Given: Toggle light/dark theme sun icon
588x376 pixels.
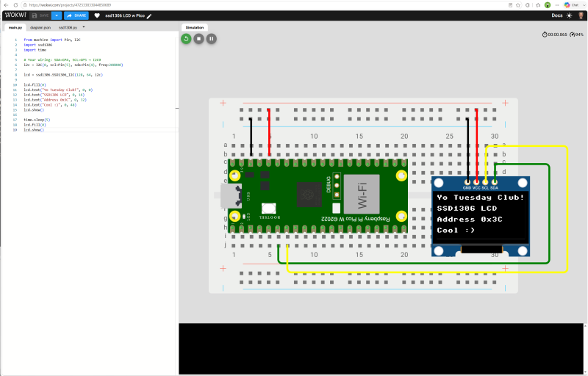Looking at the screenshot, I should pos(569,15).
